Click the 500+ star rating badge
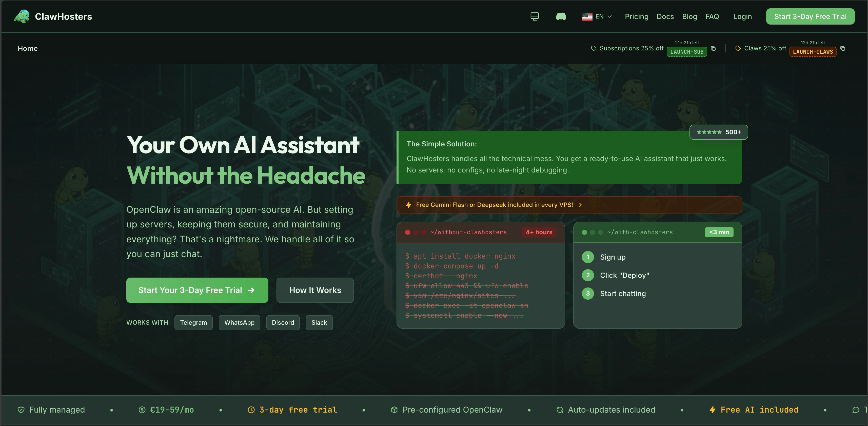The image size is (868, 426). (718, 132)
